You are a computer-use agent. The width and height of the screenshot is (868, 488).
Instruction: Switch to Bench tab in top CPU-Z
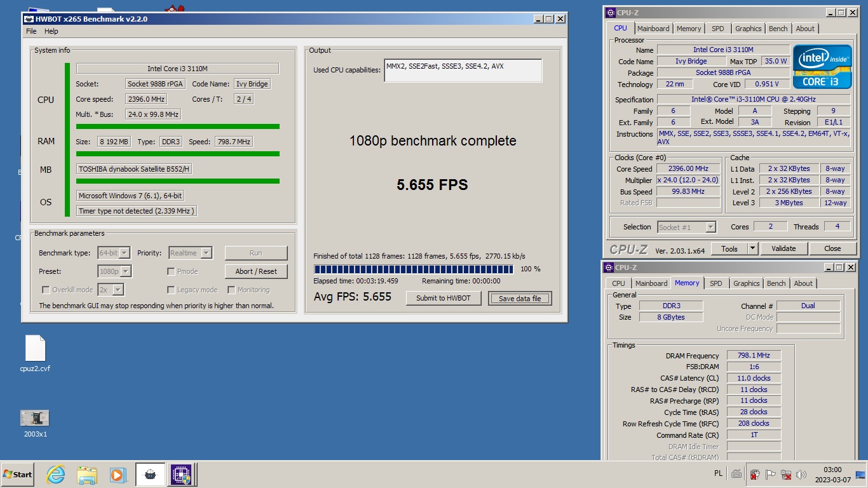[x=778, y=29]
